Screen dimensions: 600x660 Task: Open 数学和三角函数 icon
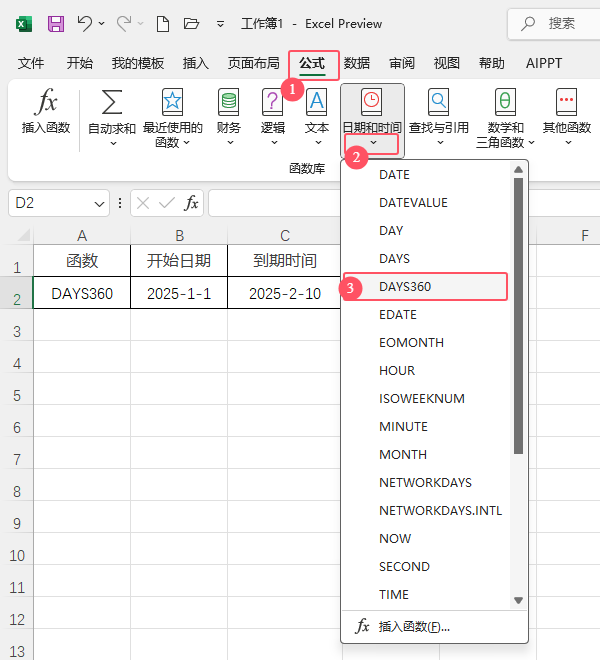point(505,102)
